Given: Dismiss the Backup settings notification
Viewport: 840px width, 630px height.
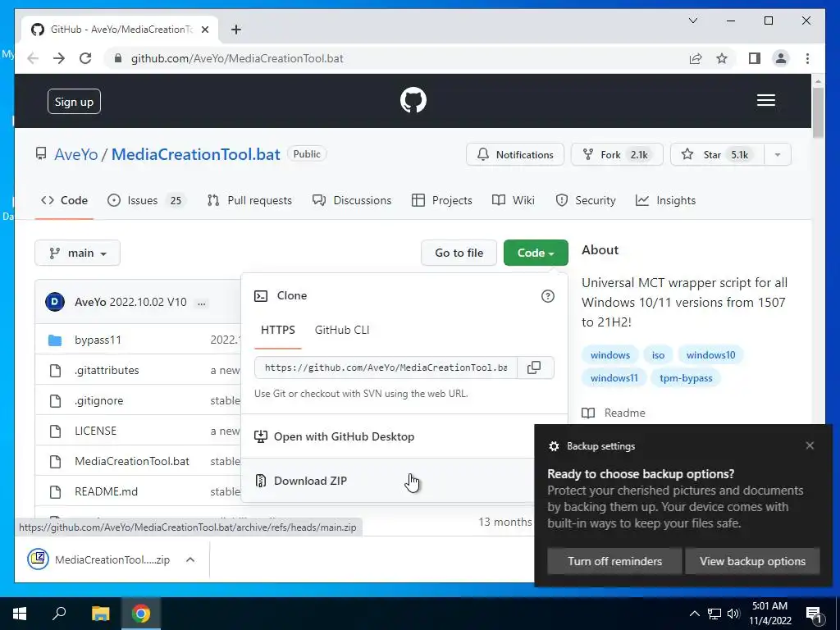Looking at the screenshot, I should (810, 445).
